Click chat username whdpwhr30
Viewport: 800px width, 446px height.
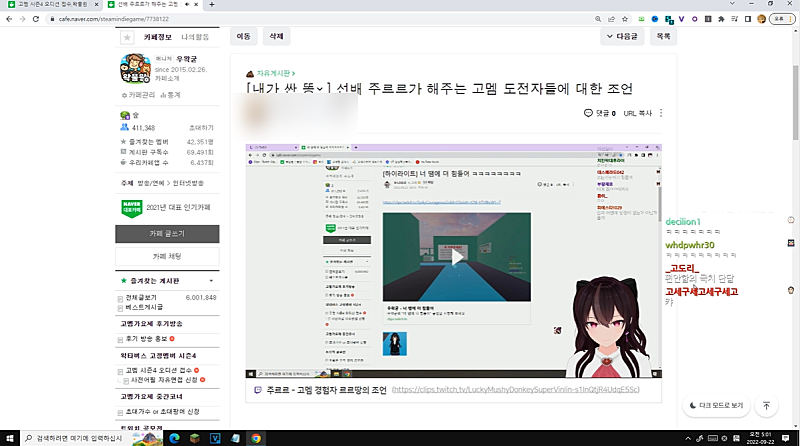690,245
